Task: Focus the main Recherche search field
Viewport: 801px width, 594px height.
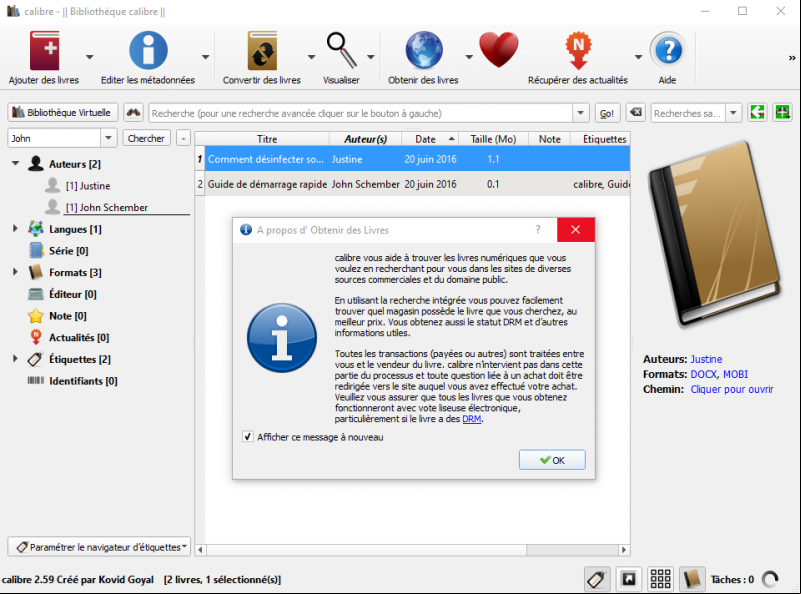Action: (361, 113)
